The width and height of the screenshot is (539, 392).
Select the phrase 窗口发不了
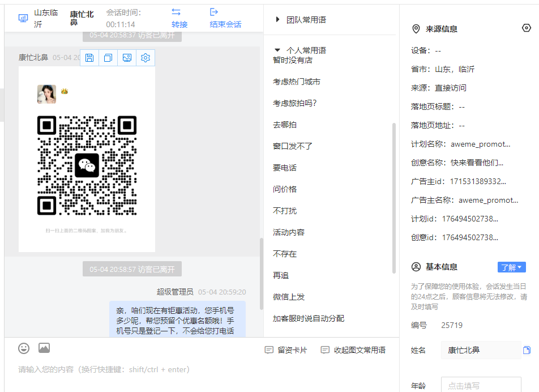(293, 146)
